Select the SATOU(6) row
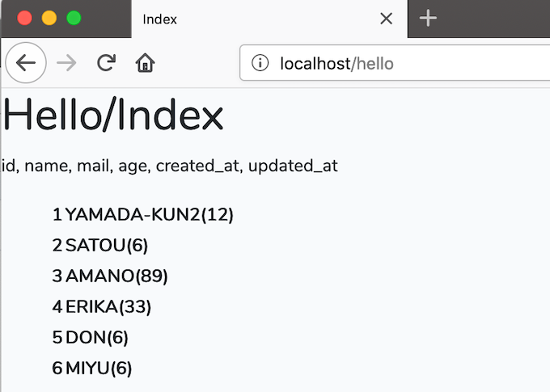 pos(100,245)
